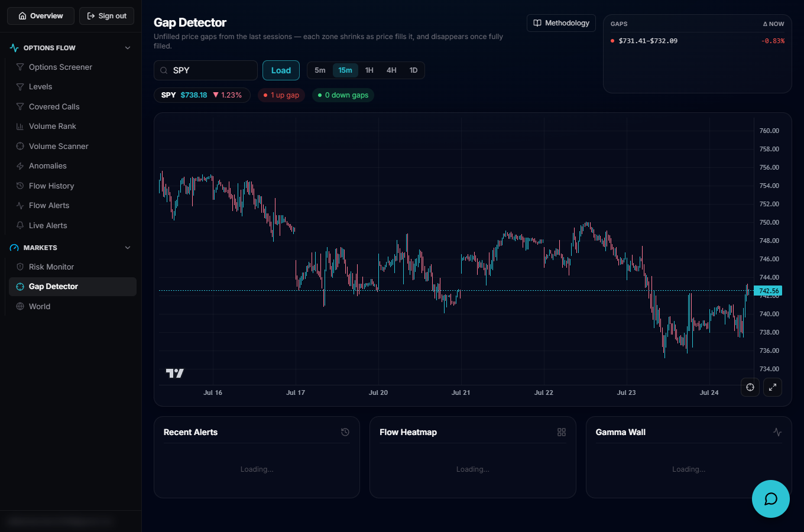
Task: Select the $731.41–$732.09 gap row
Action: tap(698, 41)
